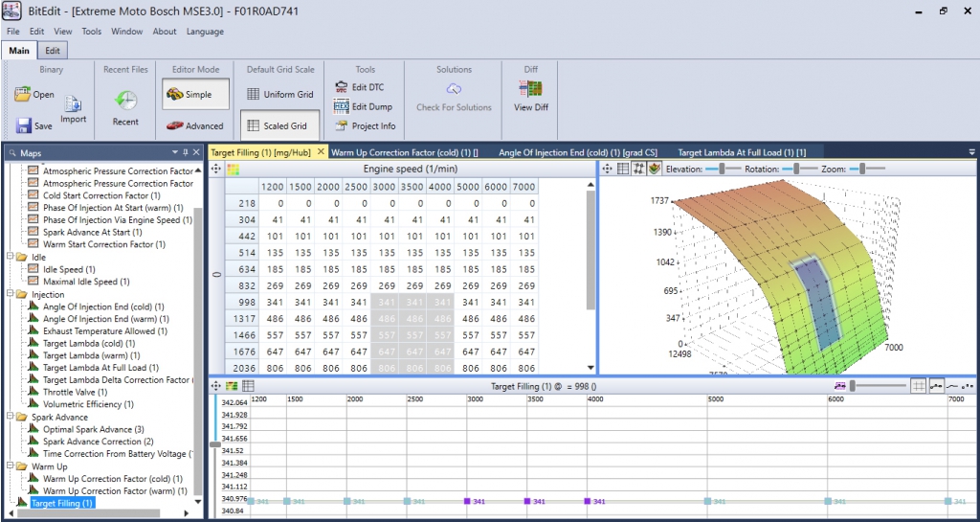Collapse the Idle folder
Image resolution: width=980 pixels, height=522 pixels.
pos(10,257)
